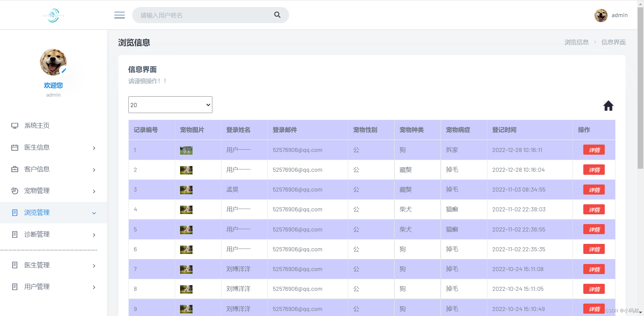Open the pet thumbnail in record 4
Image resolution: width=644 pixels, height=316 pixels.
click(x=186, y=210)
